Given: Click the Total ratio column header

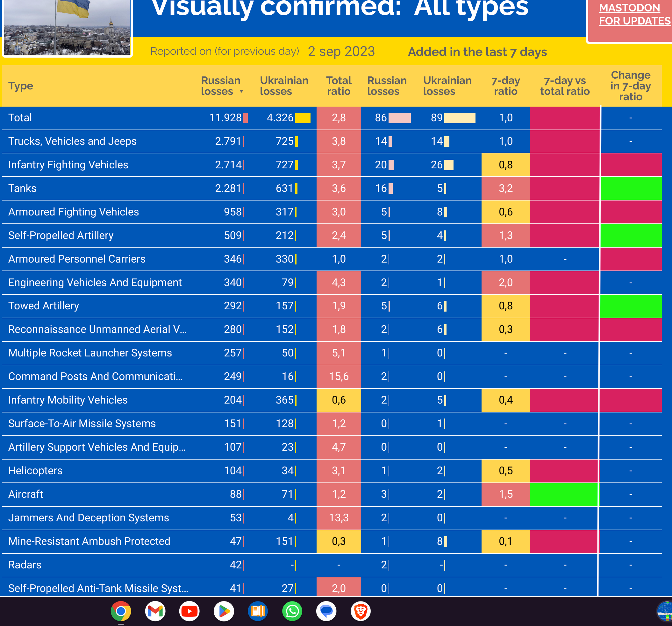Looking at the screenshot, I should pyautogui.click(x=339, y=86).
